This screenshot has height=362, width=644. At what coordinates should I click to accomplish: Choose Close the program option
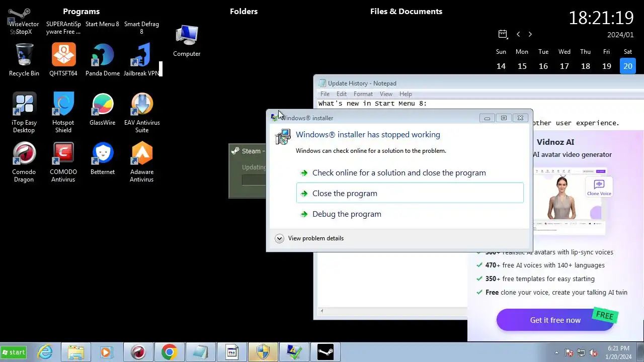click(410, 193)
